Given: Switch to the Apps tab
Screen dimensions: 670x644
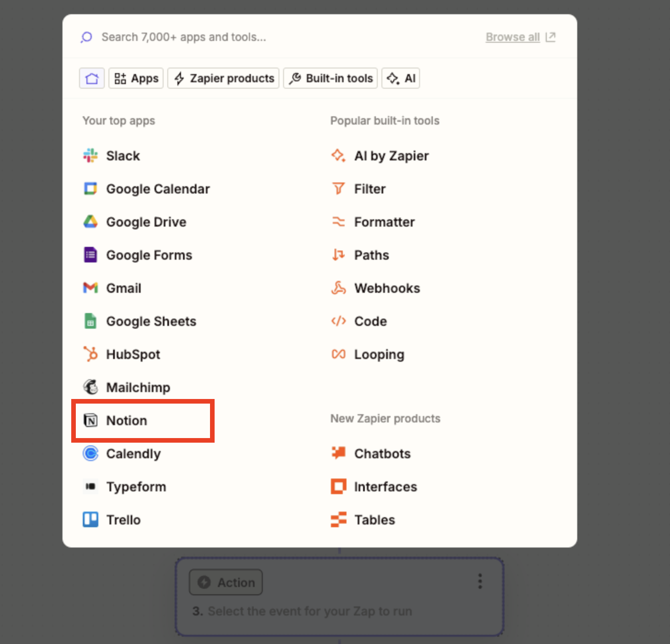Looking at the screenshot, I should [x=136, y=78].
